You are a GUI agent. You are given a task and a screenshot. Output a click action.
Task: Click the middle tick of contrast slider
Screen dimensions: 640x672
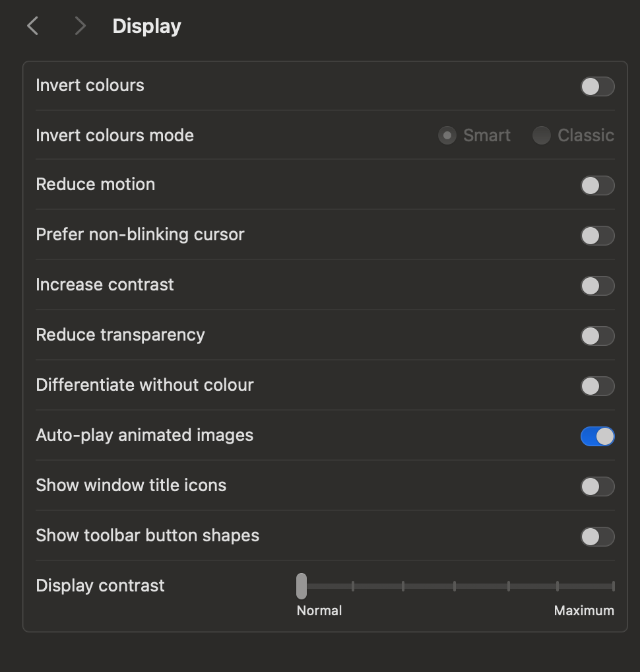[455, 586]
